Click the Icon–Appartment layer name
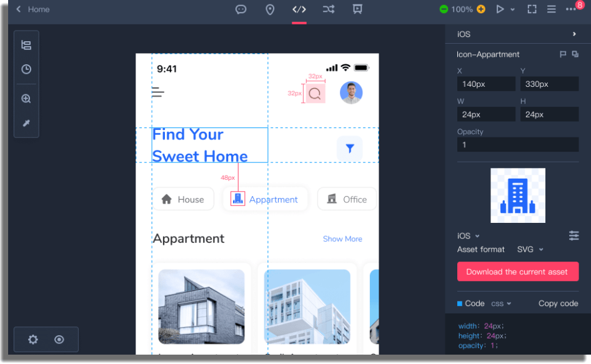Screen dimensions: 591x364 (x=488, y=54)
